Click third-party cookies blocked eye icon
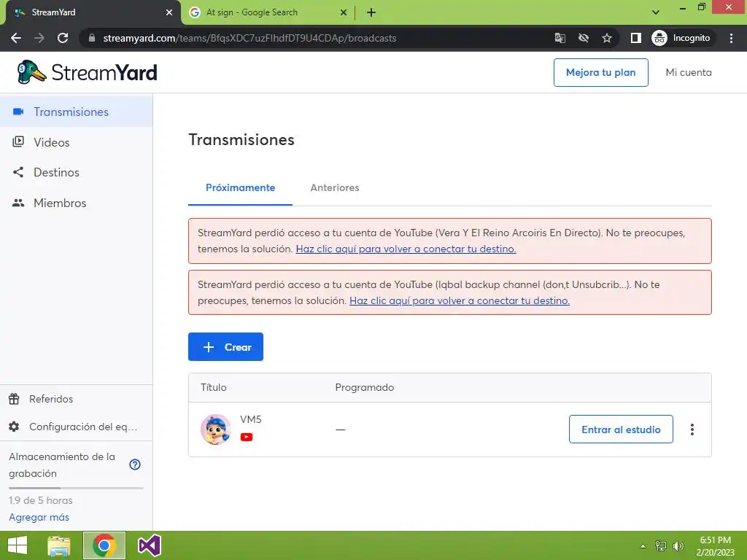 tap(584, 38)
